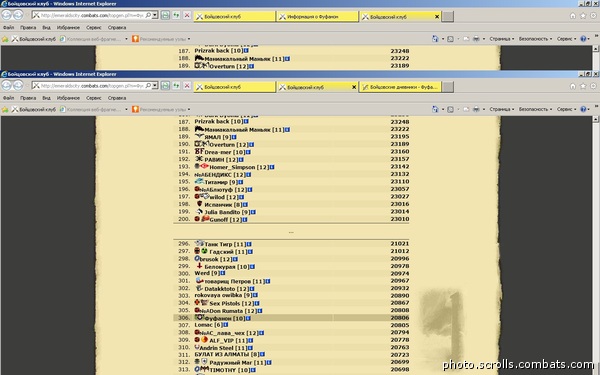Open info icon beside Lomac [6]
The image size is (600, 375).
click(x=226, y=324)
